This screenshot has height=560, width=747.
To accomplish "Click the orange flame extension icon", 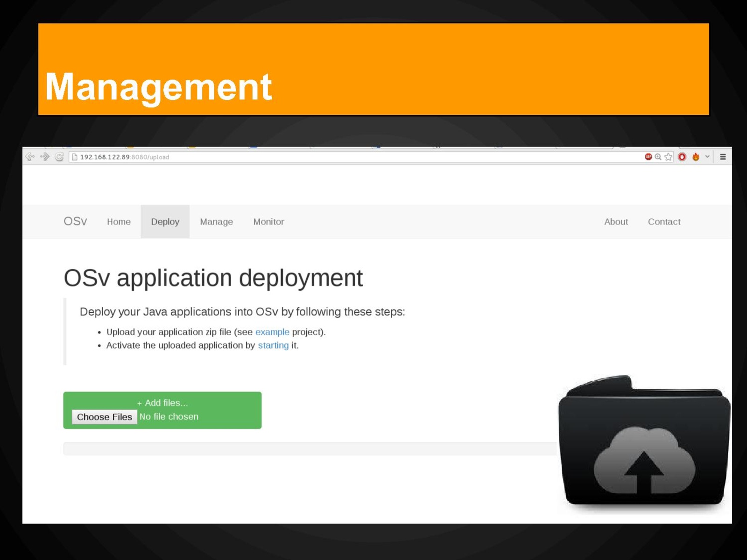I will [696, 157].
